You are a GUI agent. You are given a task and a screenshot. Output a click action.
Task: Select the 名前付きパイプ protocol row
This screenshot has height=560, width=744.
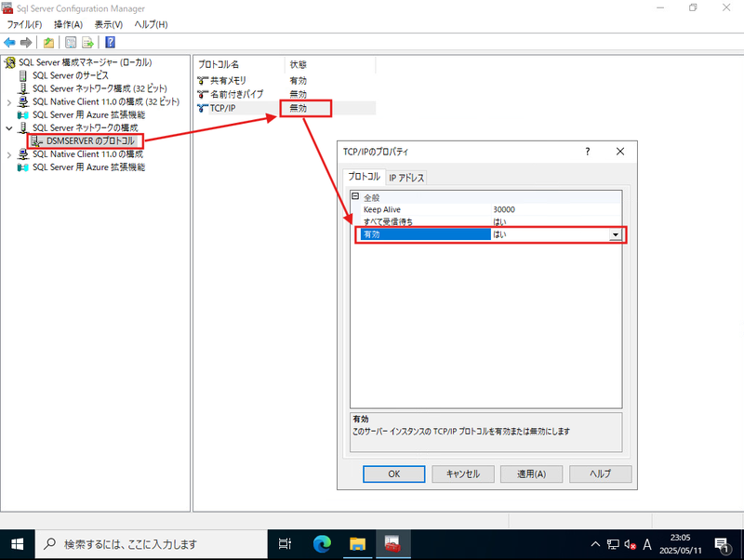(286, 95)
